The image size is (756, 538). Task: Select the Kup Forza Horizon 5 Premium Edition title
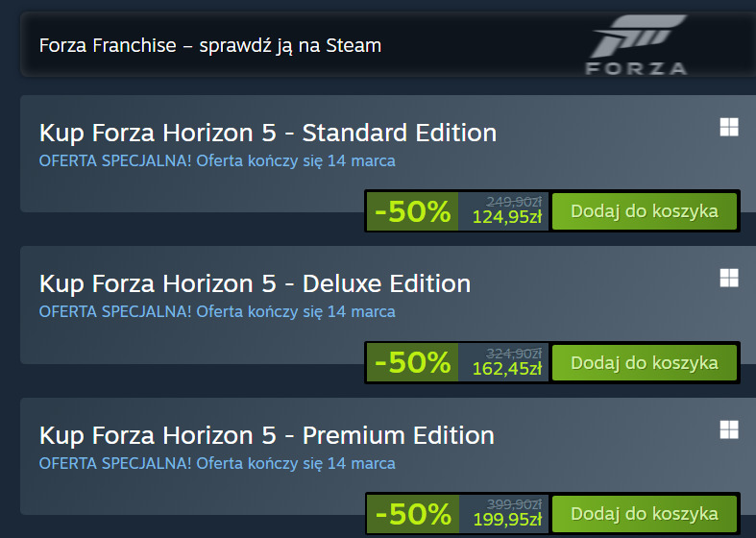pyautogui.click(x=266, y=434)
